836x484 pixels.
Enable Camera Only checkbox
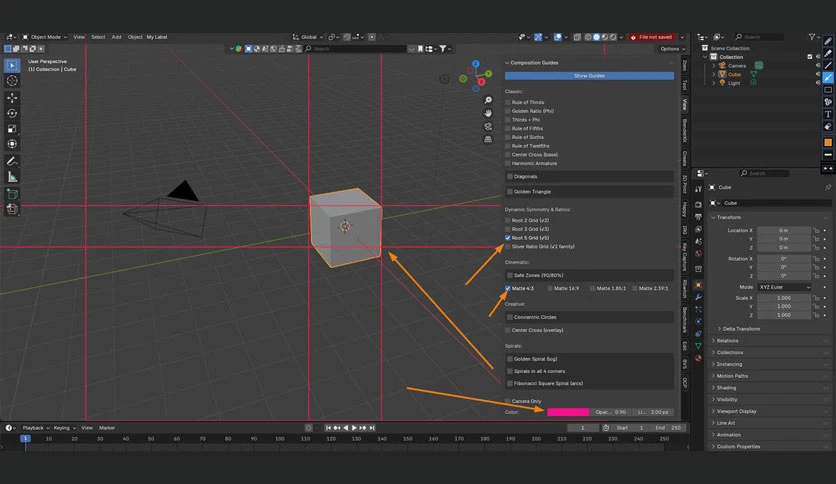pos(508,401)
